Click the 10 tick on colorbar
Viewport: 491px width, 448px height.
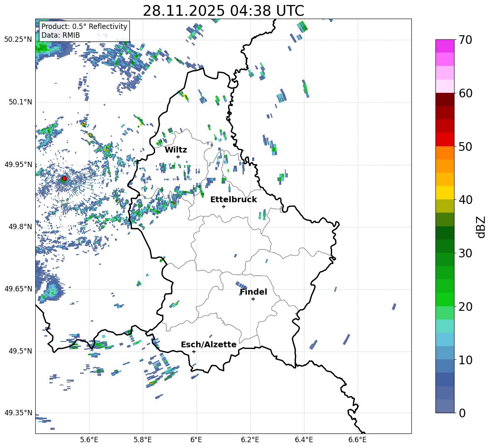coord(465,360)
